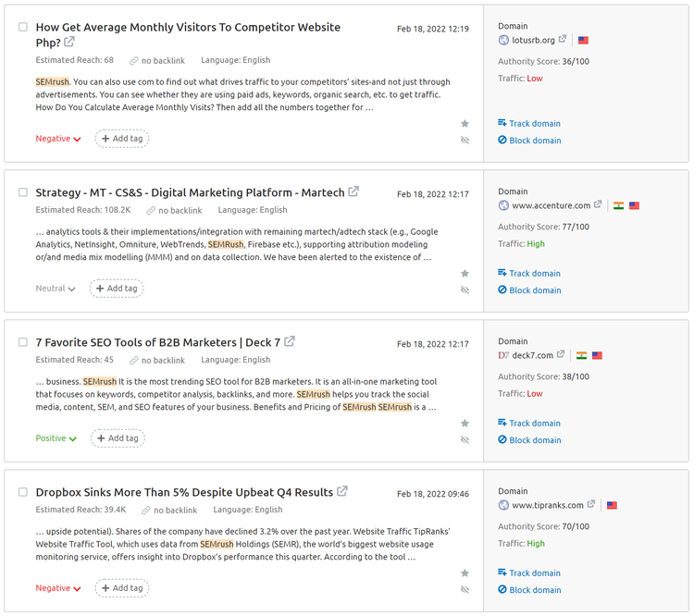Hide the accenture.com mention with crossed-eye icon
This screenshot has height=616, width=694.
click(x=465, y=290)
